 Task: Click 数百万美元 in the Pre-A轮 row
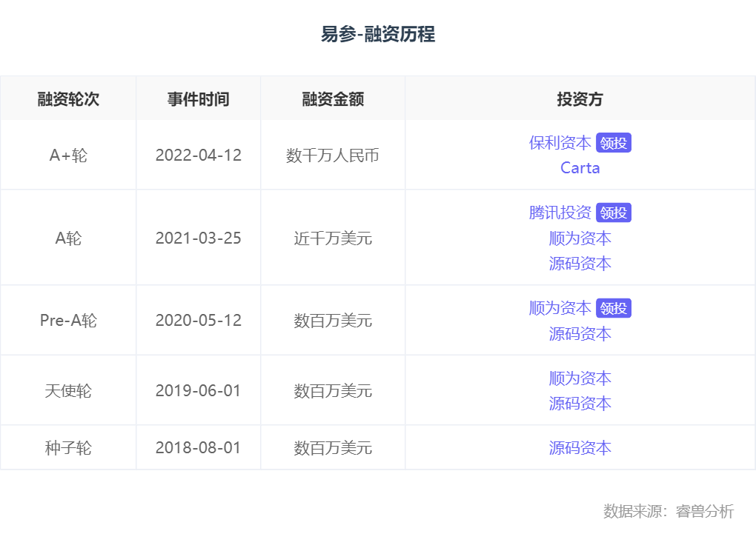333,320
